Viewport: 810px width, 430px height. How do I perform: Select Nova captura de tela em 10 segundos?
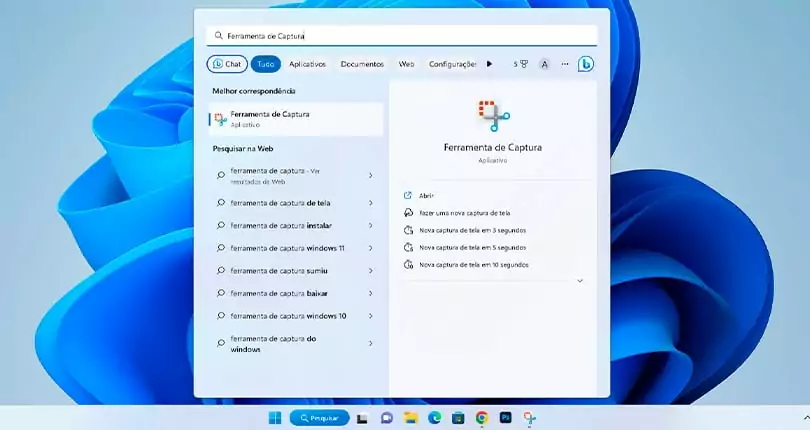pos(474,265)
